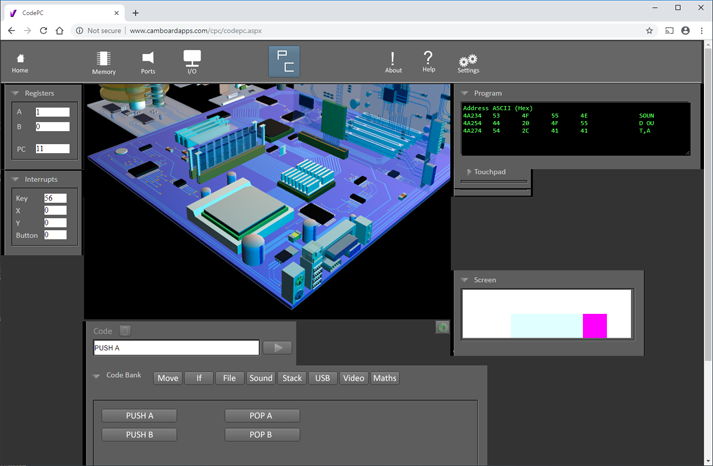The height and width of the screenshot is (466, 713).
Task: Click the POP A button
Action: click(261, 415)
